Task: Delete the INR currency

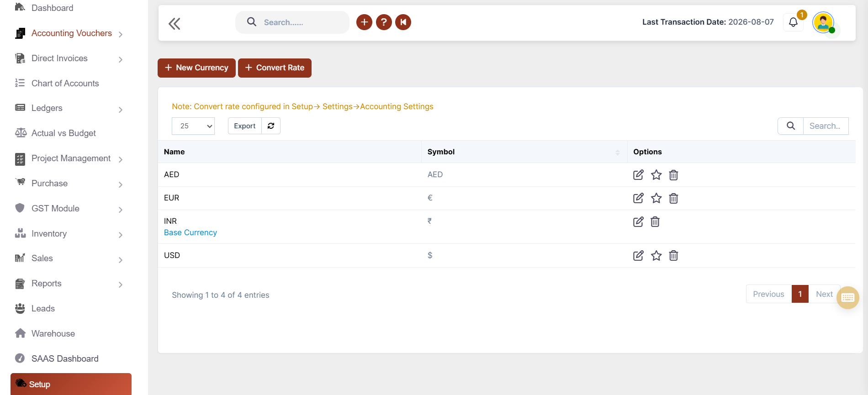Action: pyautogui.click(x=655, y=222)
